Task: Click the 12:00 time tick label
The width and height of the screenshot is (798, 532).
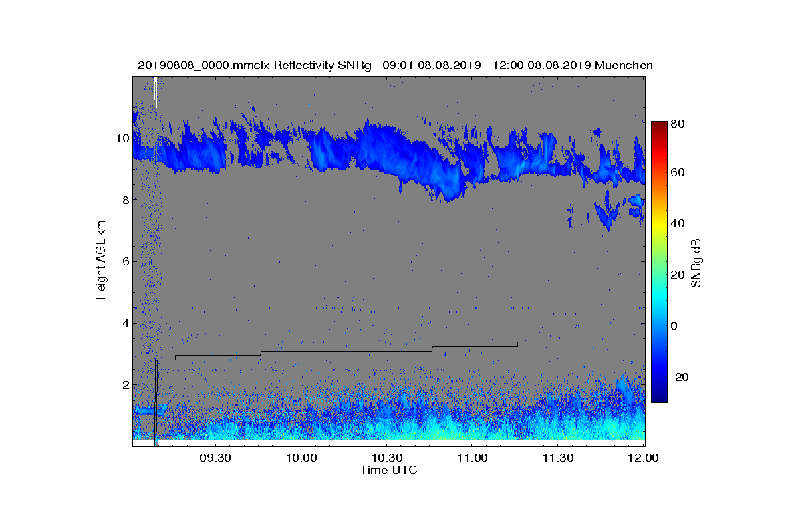Action: [x=644, y=458]
